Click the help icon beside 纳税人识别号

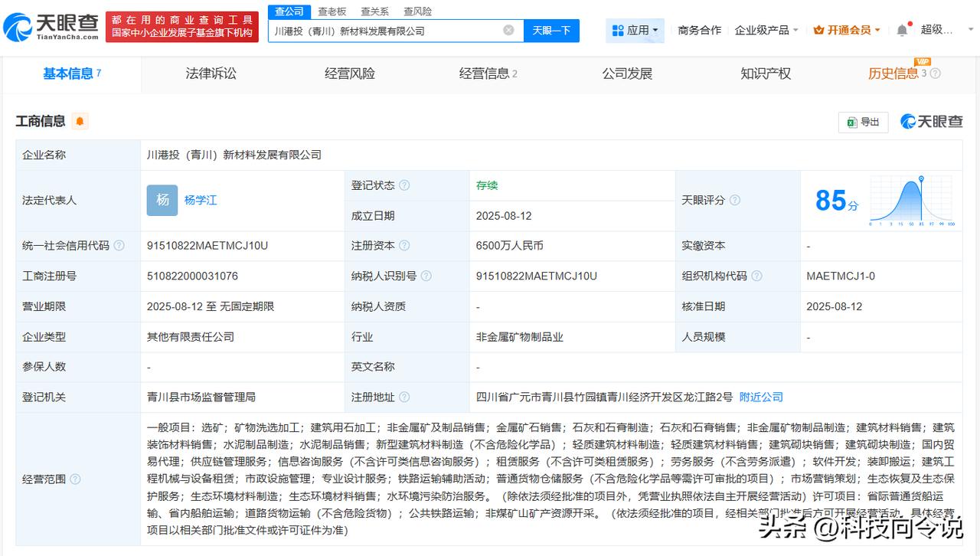click(426, 276)
